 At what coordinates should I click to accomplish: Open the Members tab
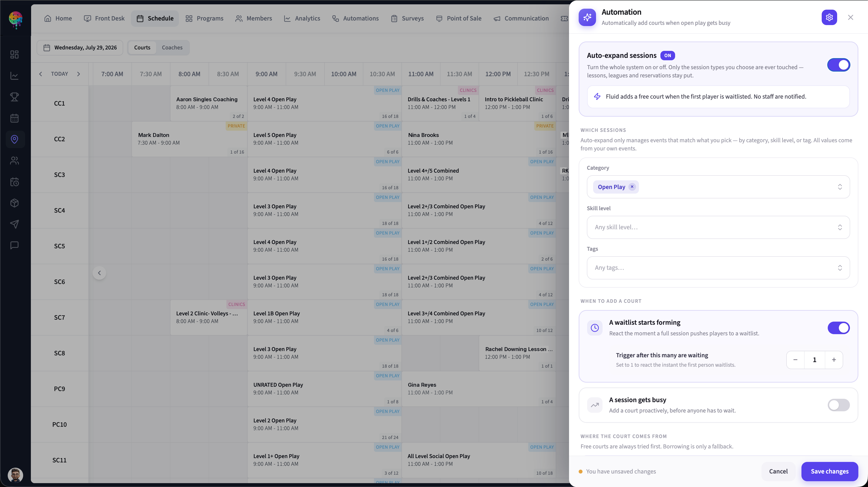(x=253, y=18)
